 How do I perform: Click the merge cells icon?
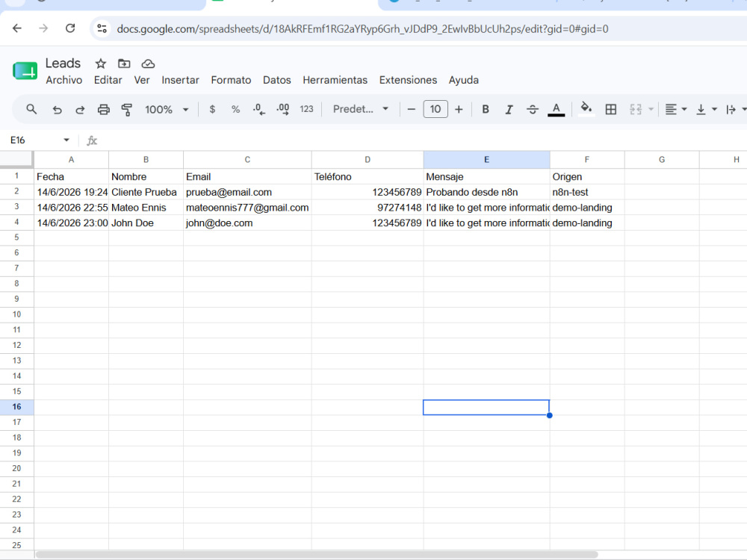[636, 110]
